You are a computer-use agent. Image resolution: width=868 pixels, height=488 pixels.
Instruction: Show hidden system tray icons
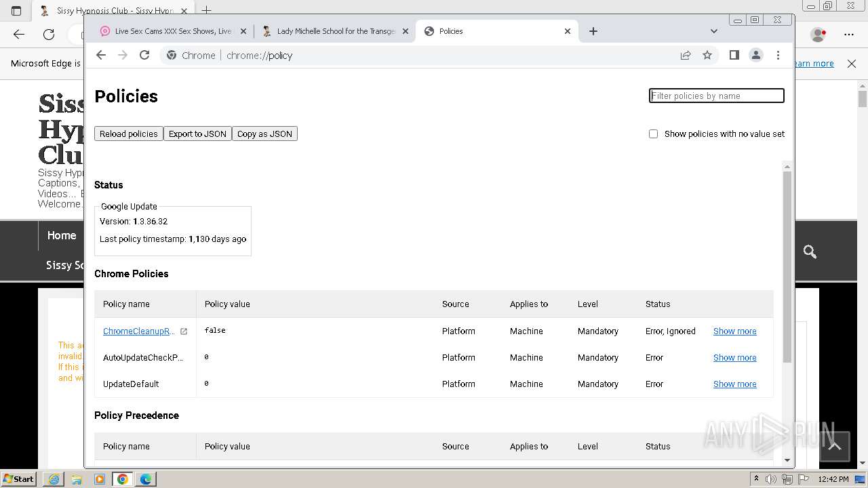coord(757,479)
